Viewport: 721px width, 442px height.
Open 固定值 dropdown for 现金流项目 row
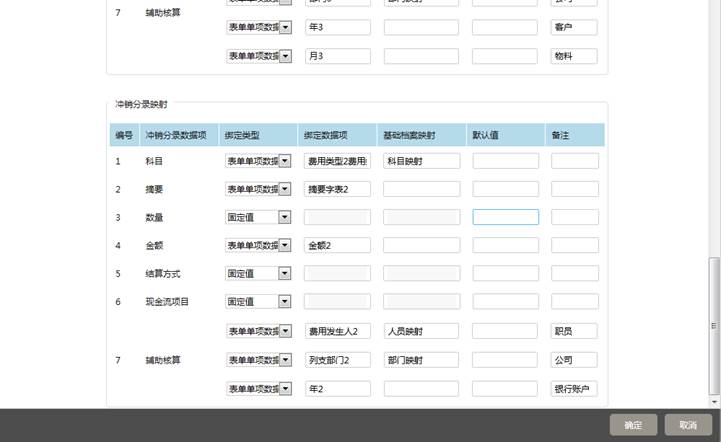pyautogui.click(x=284, y=301)
